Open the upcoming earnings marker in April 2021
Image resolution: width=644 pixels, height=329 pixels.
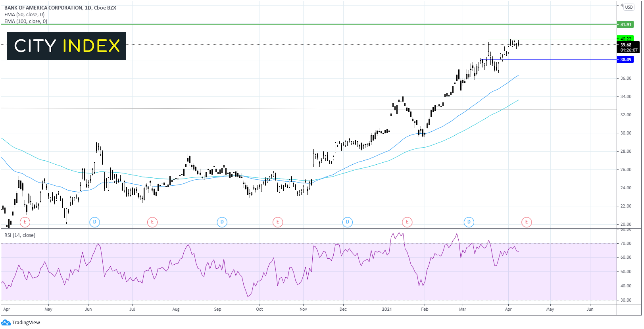tap(527, 222)
